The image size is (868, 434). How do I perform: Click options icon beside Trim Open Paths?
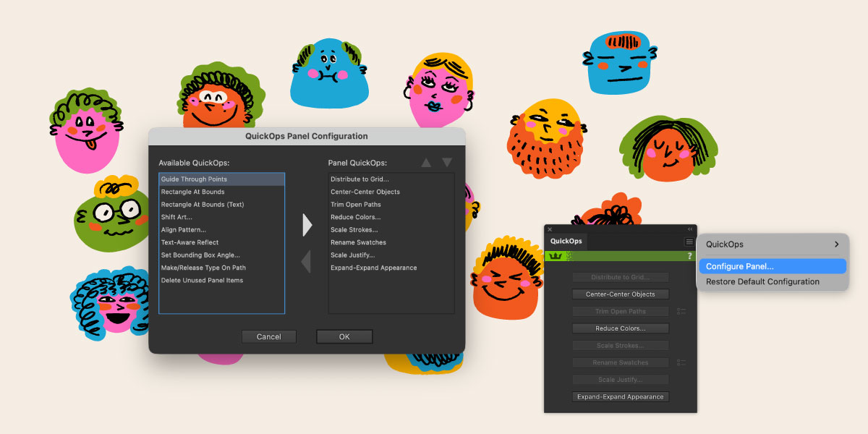[x=681, y=312]
